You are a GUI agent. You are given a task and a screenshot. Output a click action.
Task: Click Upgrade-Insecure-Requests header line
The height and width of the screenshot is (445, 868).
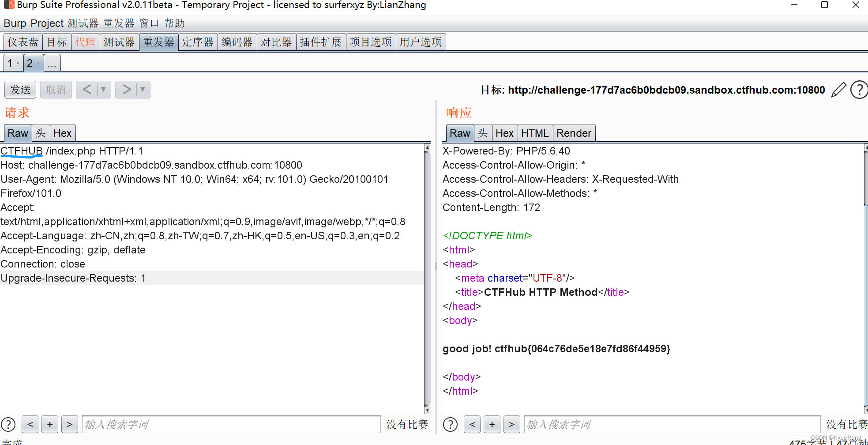pyautogui.click(x=73, y=278)
